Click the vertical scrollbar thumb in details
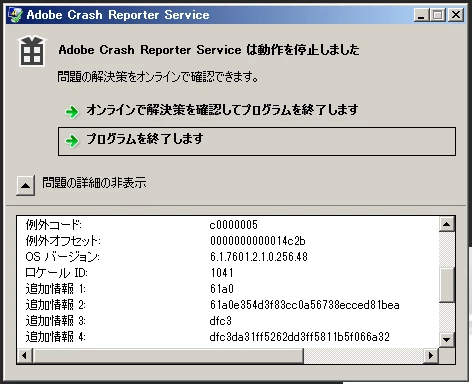 pyautogui.click(x=446, y=285)
